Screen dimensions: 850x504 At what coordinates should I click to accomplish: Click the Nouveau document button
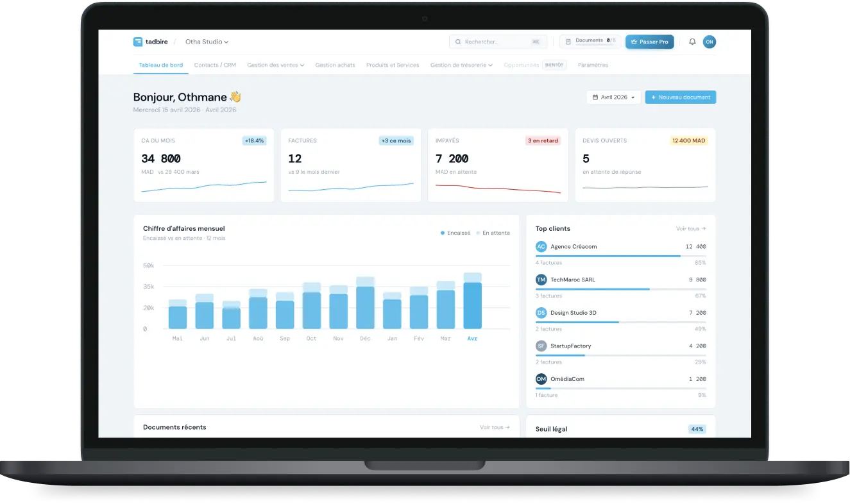click(681, 97)
